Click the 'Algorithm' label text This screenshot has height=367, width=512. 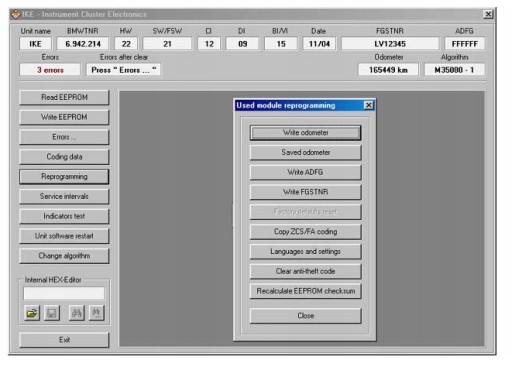(454, 57)
